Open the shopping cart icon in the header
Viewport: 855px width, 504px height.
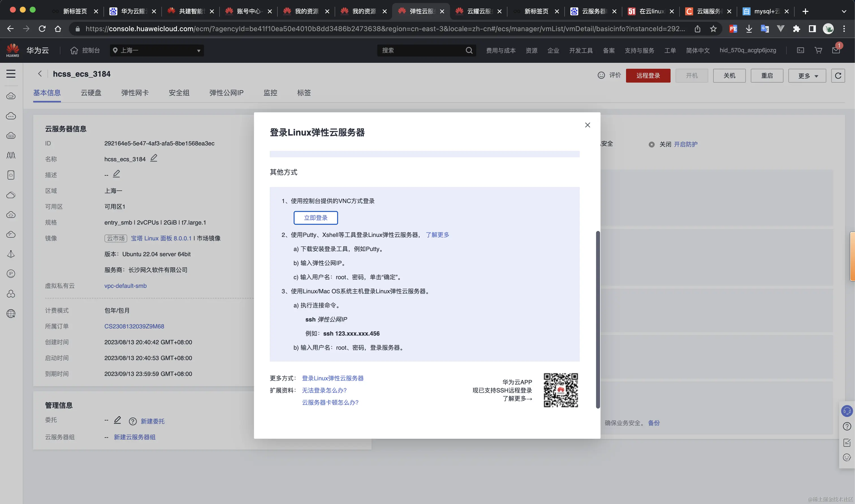click(818, 50)
